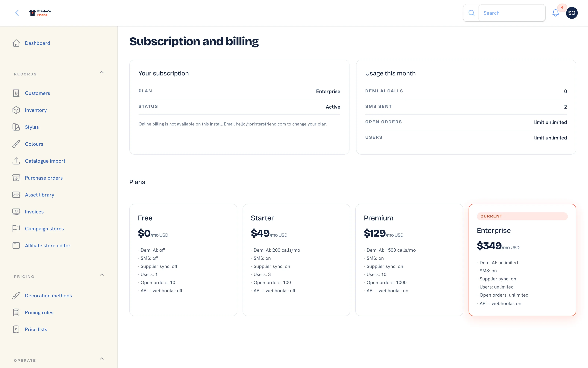The image size is (588, 368).
Task: Click the Inventory box icon
Action: coord(16,110)
